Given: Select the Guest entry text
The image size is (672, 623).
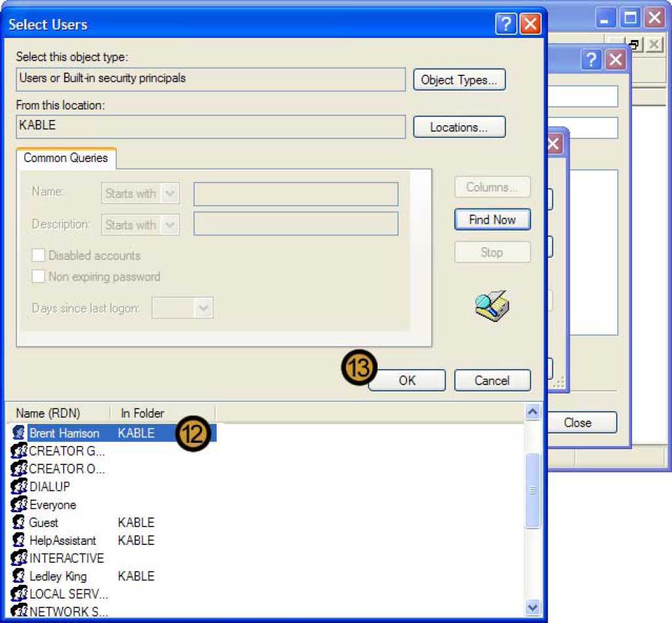Looking at the screenshot, I should pos(44,522).
